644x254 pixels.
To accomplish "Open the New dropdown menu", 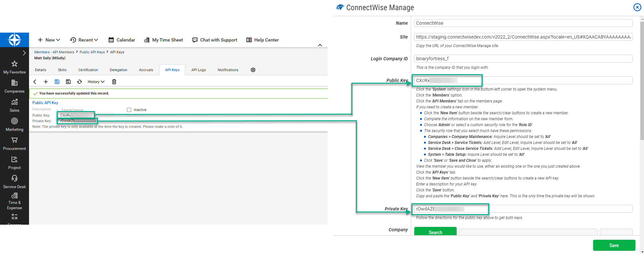I will click(x=49, y=40).
